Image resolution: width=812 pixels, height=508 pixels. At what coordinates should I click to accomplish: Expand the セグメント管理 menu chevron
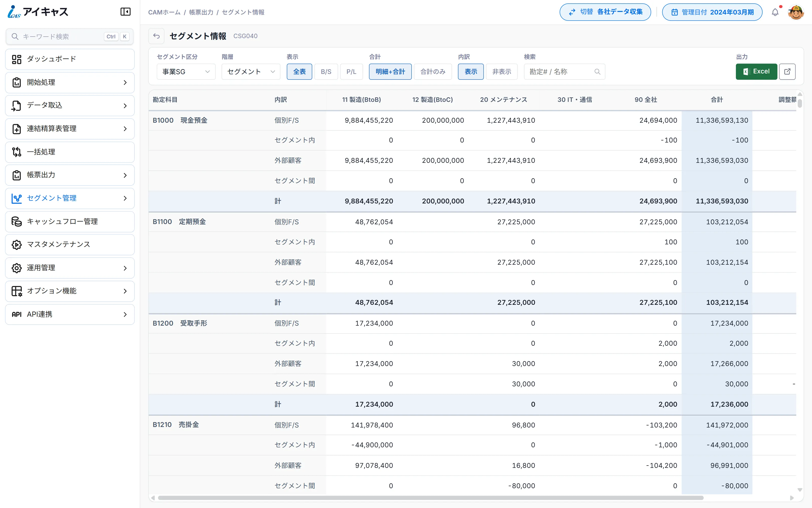pyautogui.click(x=125, y=198)
